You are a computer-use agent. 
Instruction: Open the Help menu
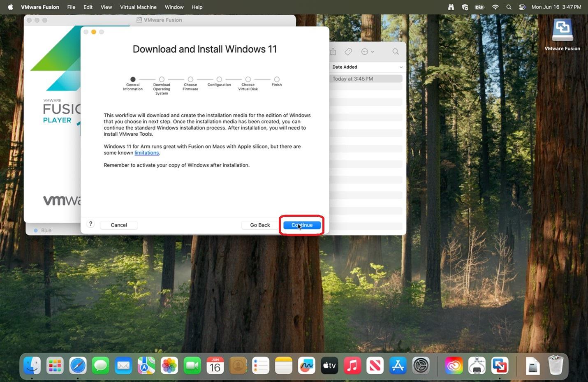(197, 7)
